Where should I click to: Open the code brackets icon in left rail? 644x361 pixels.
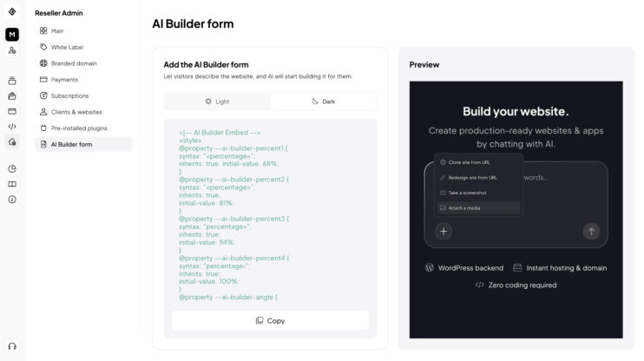tap(12, 127)
